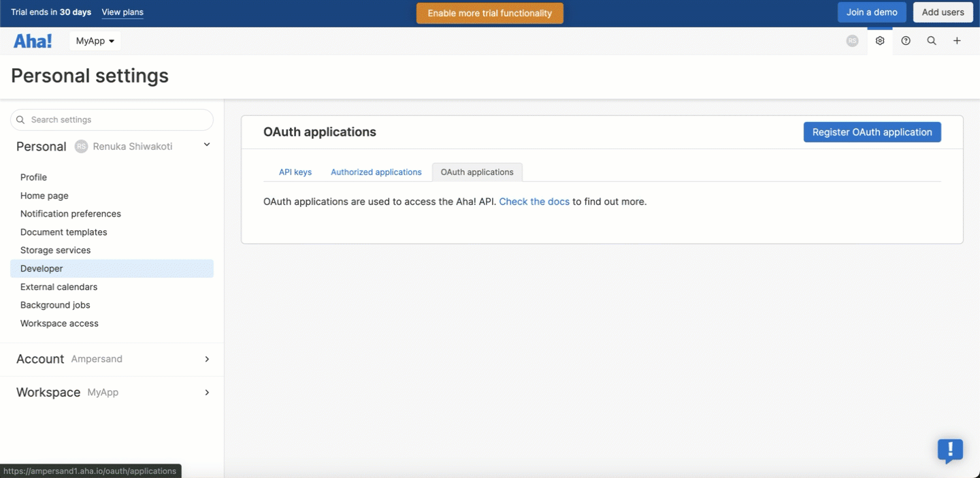Click the Aha! logo

[x=33, y=41]
